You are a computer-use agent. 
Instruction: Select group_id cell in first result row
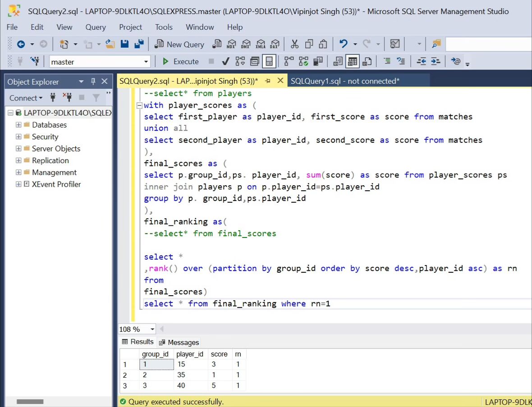click(156, 364)
